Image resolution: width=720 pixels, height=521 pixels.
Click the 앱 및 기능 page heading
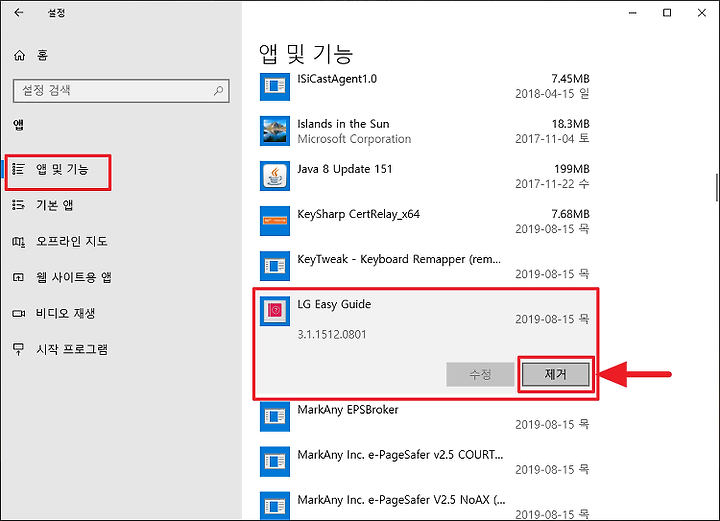[306, 54]
